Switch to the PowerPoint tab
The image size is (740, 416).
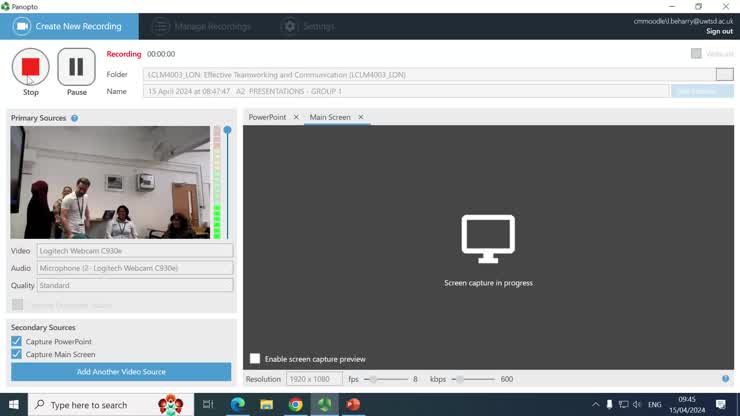267,117
